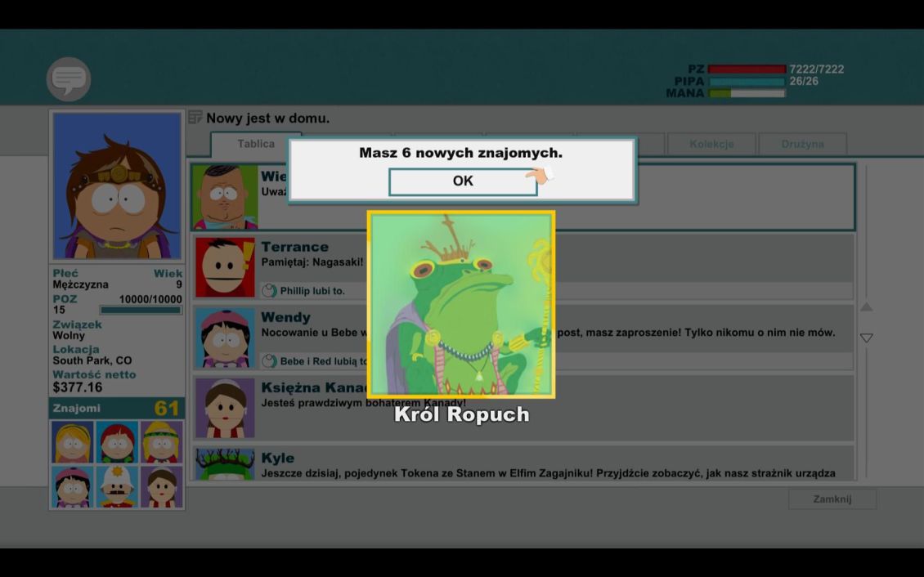Click the Zamknij button
The height and width of the screenshot is (577, 924).
[832, 499]
